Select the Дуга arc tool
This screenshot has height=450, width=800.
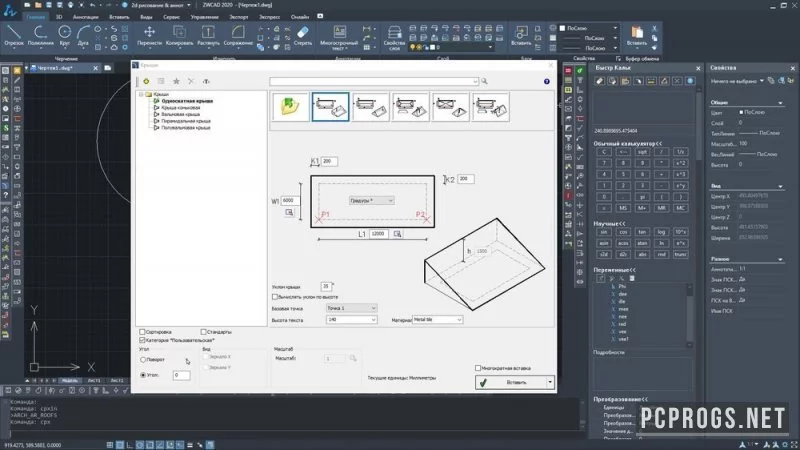[83, 36]
